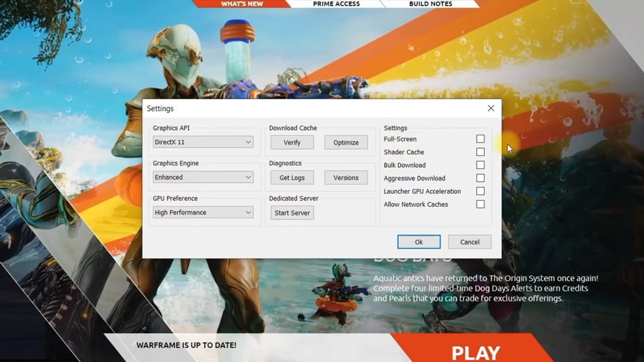
Task: Click the 'Graphics API' label
Action: pyautogui.click(x=171, y=128)
